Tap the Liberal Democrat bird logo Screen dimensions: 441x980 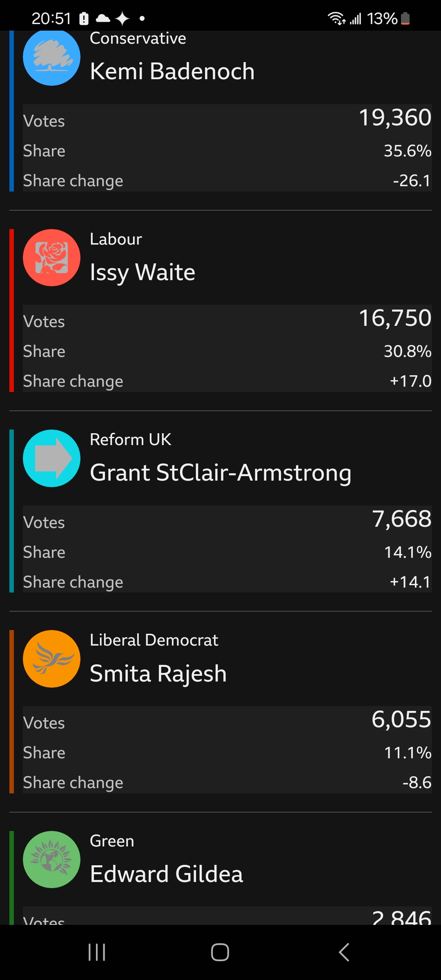tap(51, 659)
